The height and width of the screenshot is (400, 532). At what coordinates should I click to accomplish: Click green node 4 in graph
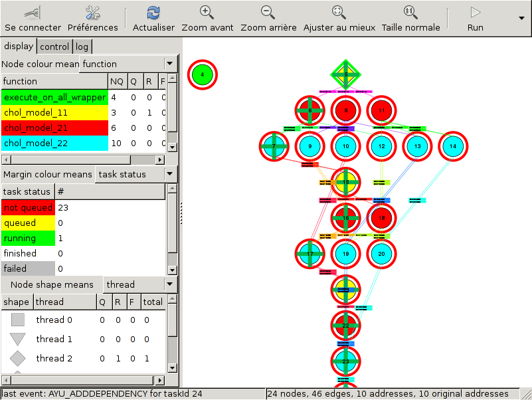pyautogui.click(x=203, y=74)
